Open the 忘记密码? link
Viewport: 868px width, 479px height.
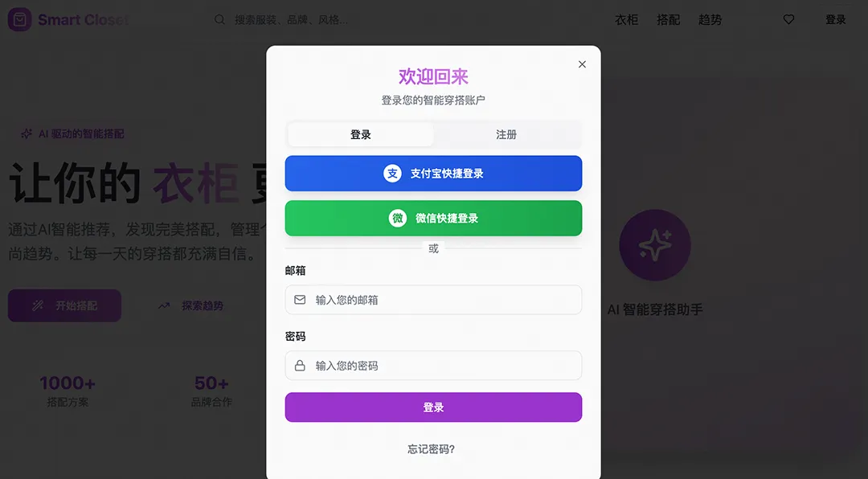coord(432,449)
